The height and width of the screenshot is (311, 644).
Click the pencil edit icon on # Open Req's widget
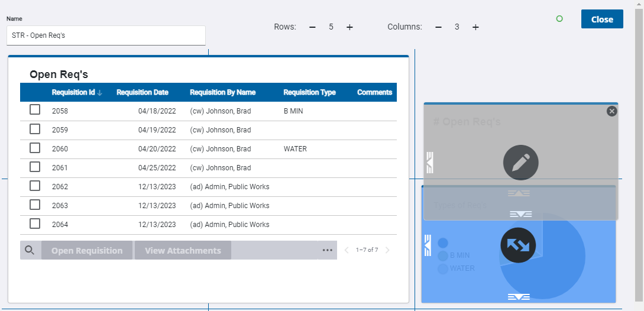point(520,162)
